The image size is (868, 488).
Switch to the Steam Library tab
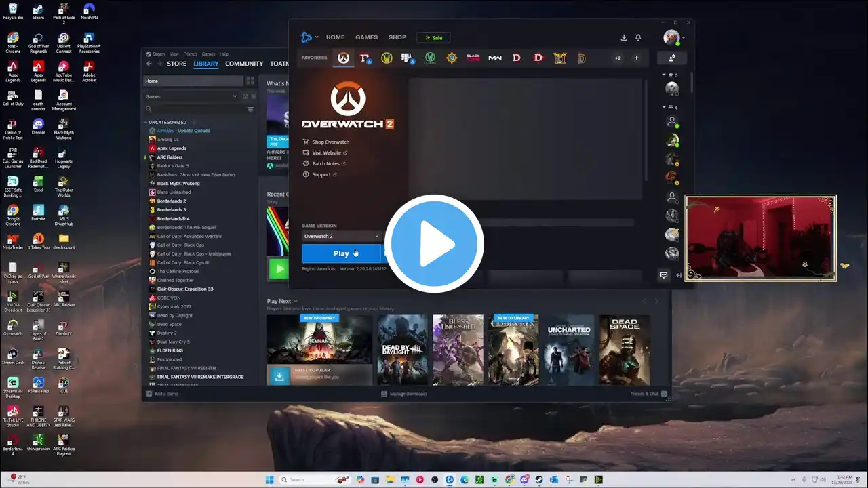(x=205, y=64)
